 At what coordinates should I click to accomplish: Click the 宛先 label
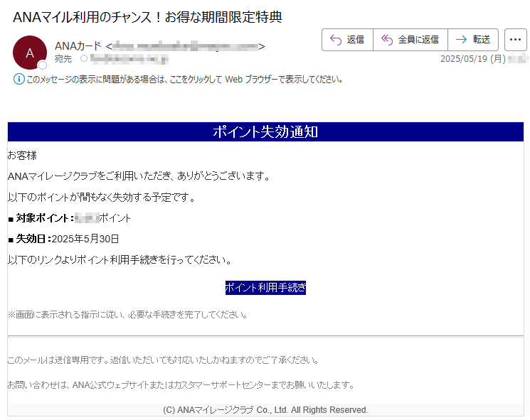[x=63, y=59]
